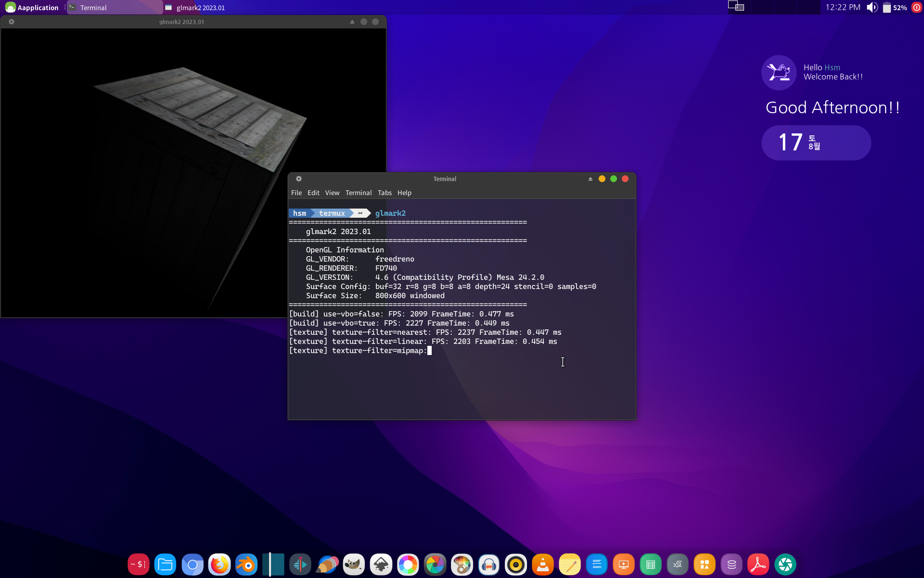924x578 pixels.
Task: Open the yellow notes app in dock
Action: coord(570,565)
